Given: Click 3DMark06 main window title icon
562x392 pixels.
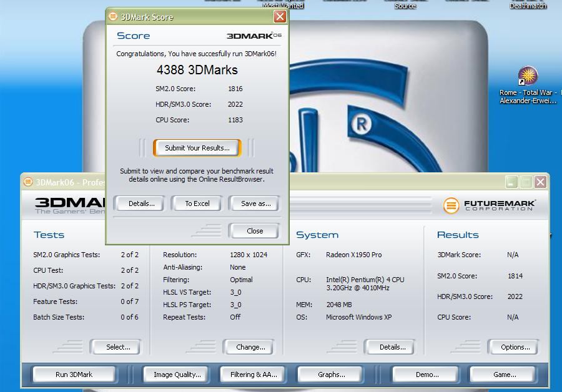Looking at the screenshot, I should pos(28,182).
